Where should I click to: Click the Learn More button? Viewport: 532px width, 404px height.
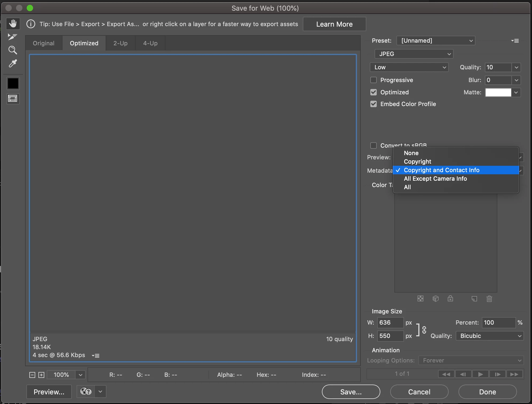[x=334, y=24]
